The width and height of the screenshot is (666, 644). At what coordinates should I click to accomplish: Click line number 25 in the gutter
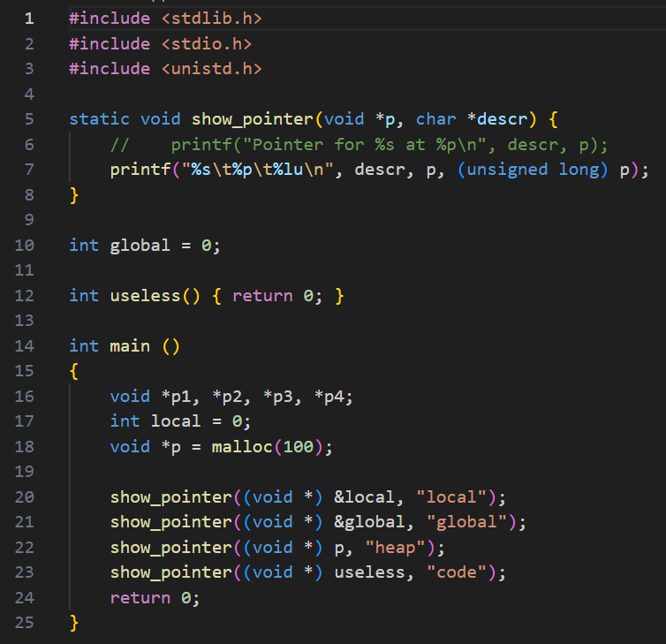(25, 623)
